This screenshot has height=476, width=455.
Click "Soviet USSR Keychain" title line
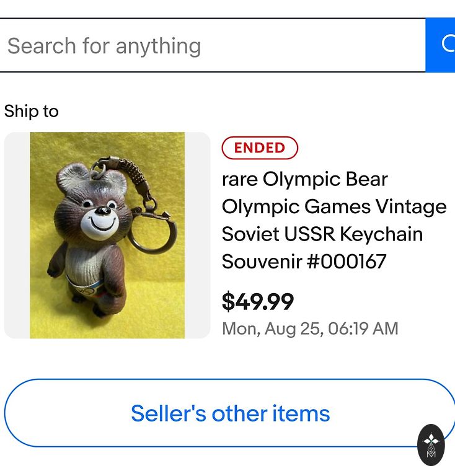tap(322, 234)
